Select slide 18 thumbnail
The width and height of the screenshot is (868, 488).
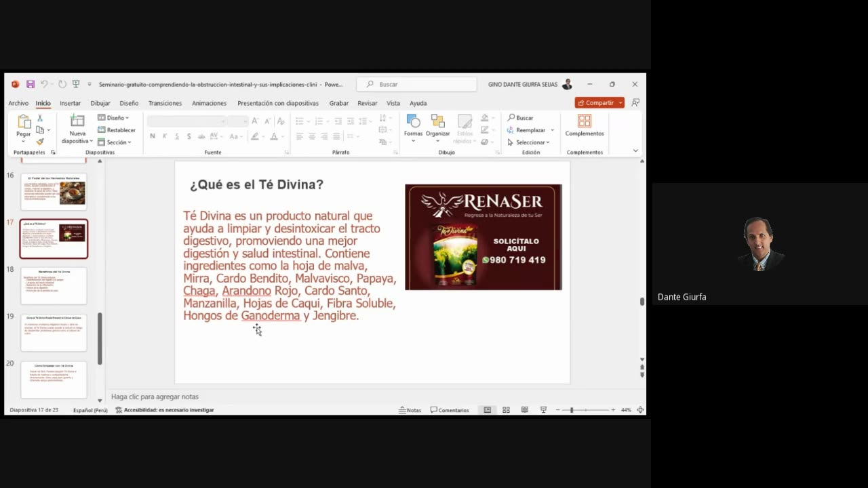[54, 286]
